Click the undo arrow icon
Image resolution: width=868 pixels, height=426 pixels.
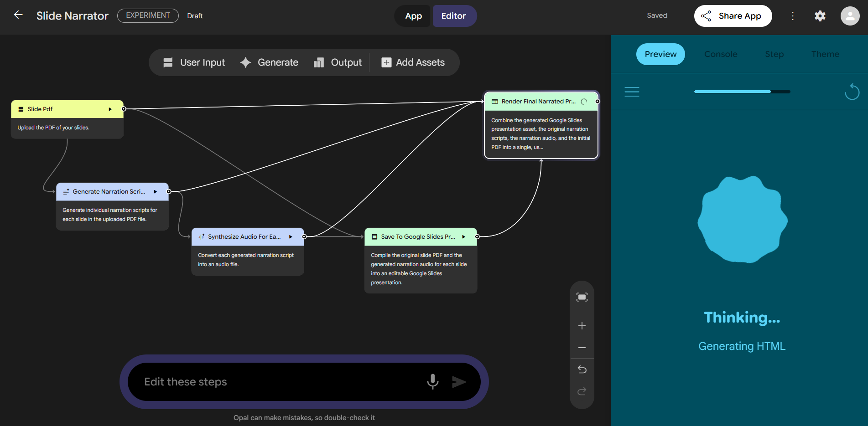pos(582,370)
